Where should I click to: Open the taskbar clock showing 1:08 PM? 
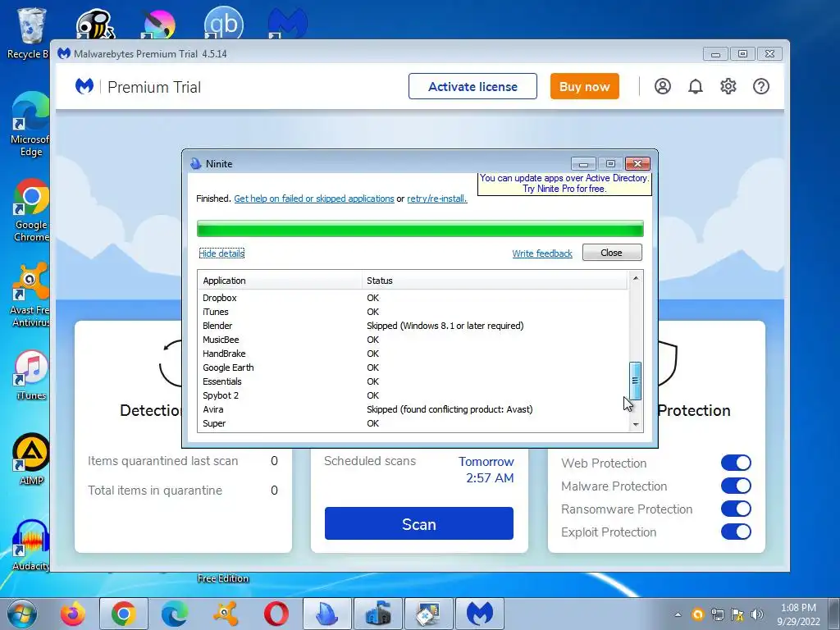[x=798, y=614]
